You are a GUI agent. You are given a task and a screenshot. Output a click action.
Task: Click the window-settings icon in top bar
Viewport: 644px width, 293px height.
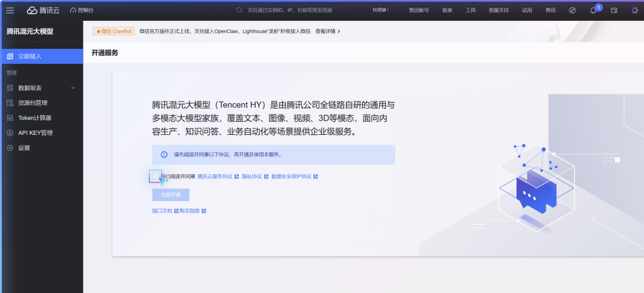[x=614, y=10]
